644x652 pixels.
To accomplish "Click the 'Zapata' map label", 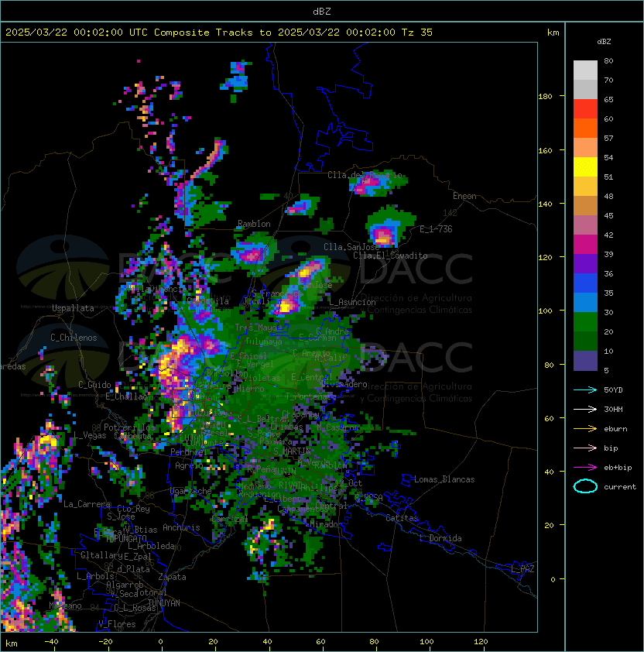I will [x=172, y=577].
